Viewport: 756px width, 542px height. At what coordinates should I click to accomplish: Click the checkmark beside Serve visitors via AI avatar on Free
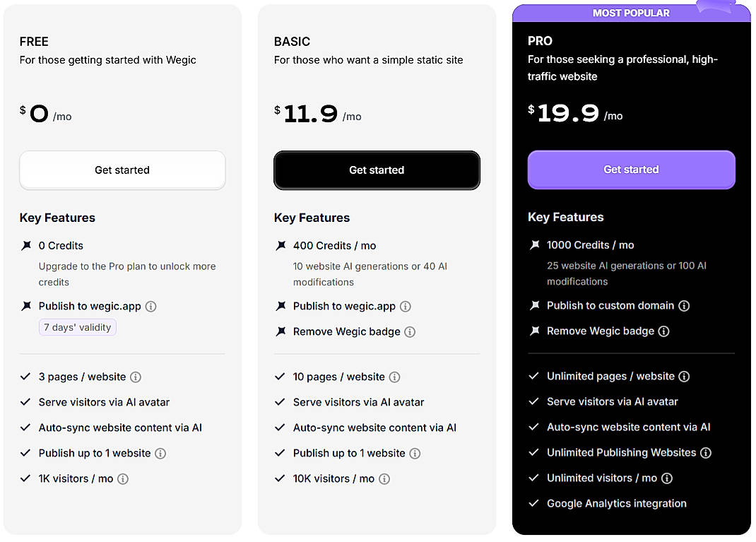tap(24, 402)
